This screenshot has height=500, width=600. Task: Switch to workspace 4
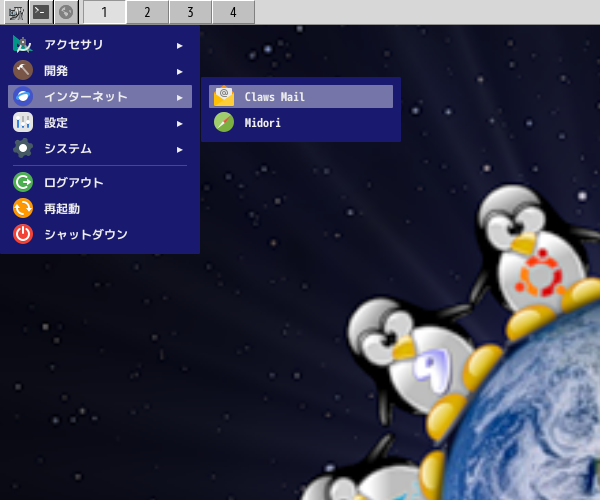click(x=233, y=13)
